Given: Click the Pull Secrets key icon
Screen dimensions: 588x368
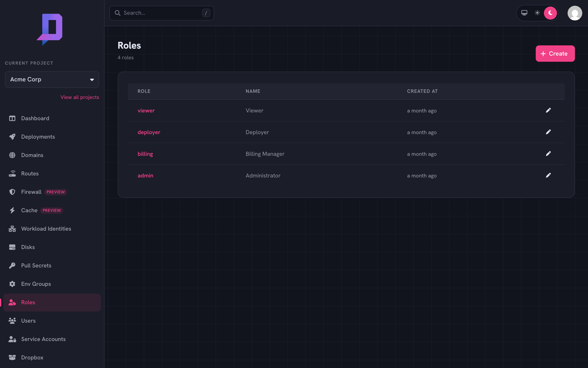Looking at the screenshot, I should (x=12, y=266).
